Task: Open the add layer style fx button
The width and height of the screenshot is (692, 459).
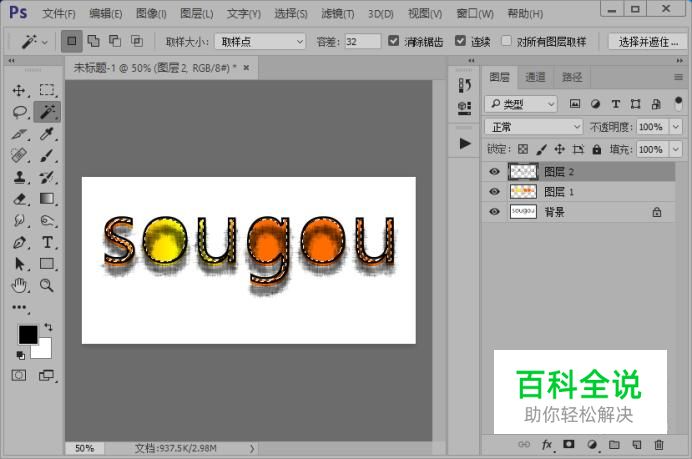Action: [546, 444]
